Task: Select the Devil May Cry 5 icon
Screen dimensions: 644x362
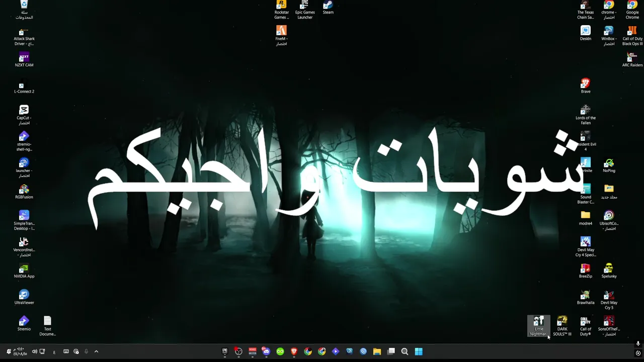Action: pyautogui.click(x=609, y=300)
